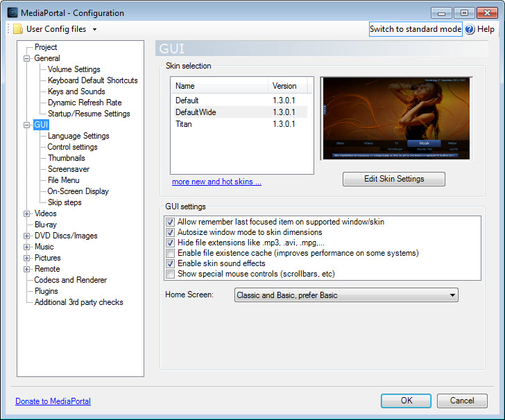The width and height of the screenshot is (505, 420).
Task: Expand the Remote tree node
Action: [27, 270]
